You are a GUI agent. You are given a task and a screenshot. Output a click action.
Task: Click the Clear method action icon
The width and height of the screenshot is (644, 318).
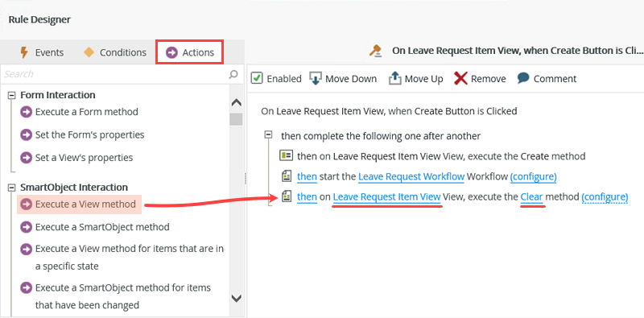286,196
